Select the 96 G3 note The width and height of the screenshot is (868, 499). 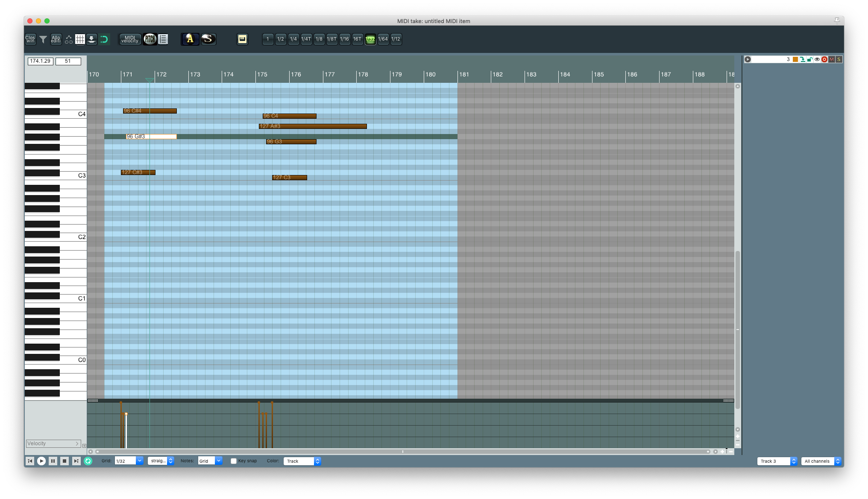coord(291,142)
